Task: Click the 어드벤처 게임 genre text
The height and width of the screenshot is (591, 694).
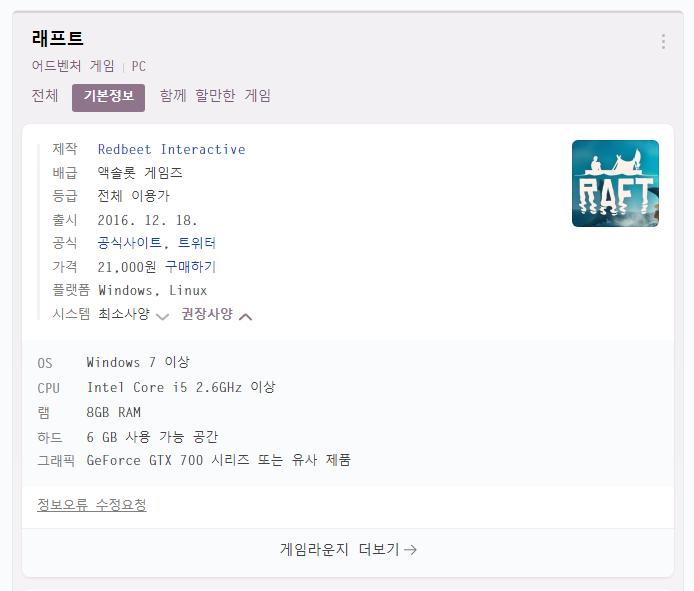Action: point(73,66)
